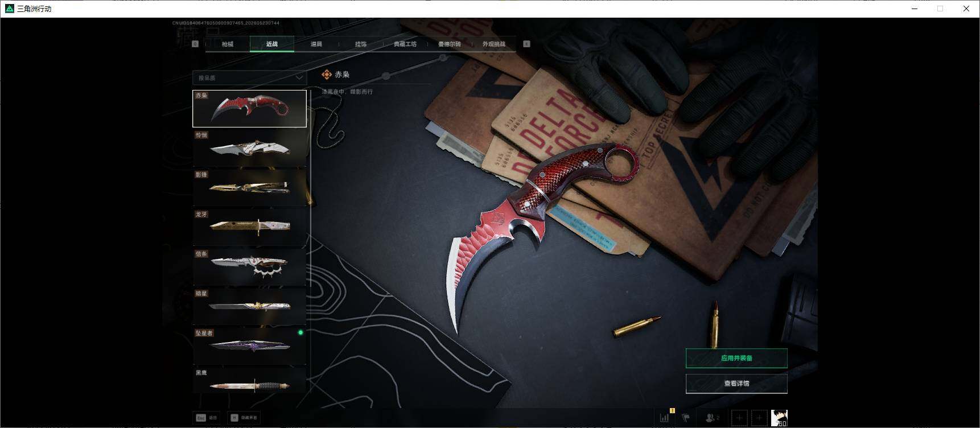Expand the 按品质 sort dropdown
The image size is (980, 428).
250,77
